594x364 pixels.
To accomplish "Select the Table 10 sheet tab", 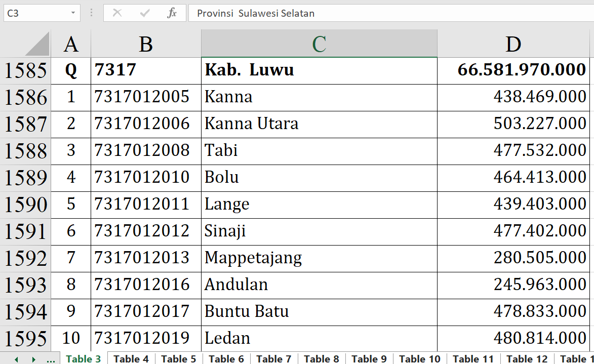I will point(420,359).
